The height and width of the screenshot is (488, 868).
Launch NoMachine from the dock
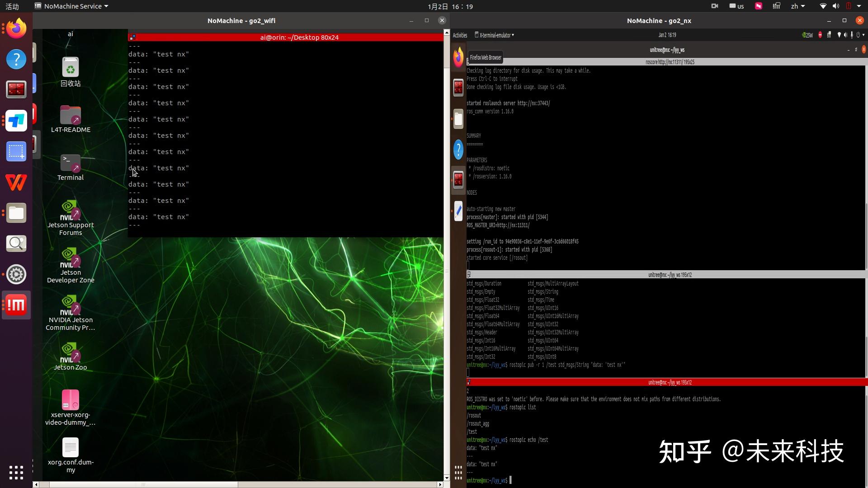(16, 305)
